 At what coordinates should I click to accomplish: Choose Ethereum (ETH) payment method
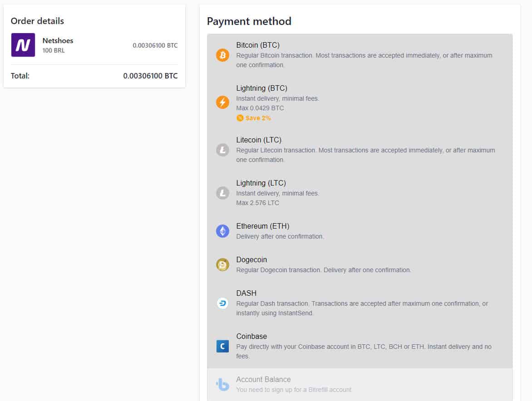click(x=360, y=231)
